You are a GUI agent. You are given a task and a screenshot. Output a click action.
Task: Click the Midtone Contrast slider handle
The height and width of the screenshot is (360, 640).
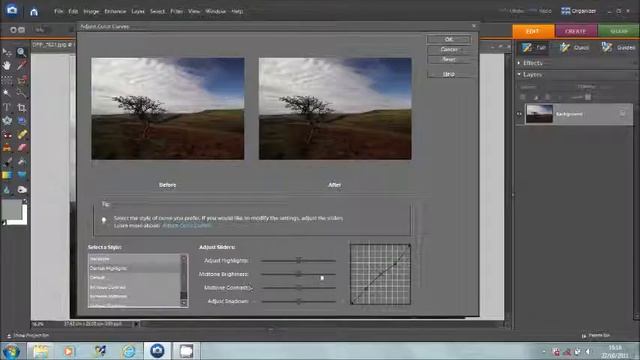(x=299, y=288)
